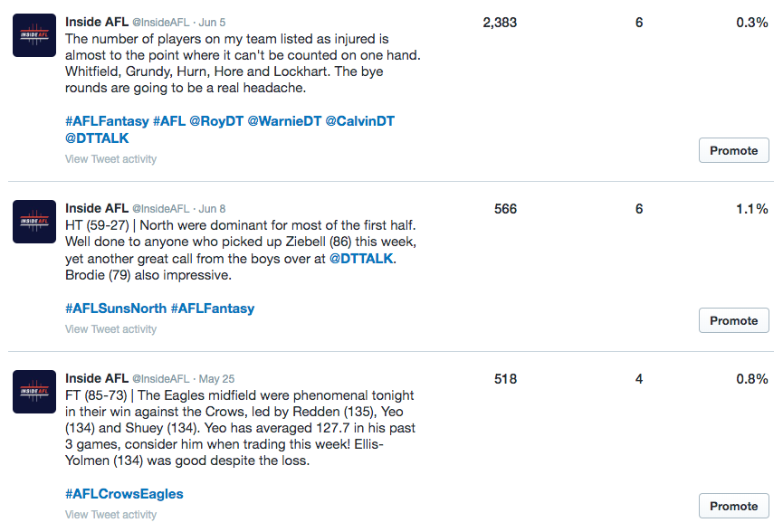This screenshot has height=532, width=783.
Task: Promote the injured players tweet
Action: 733,150
